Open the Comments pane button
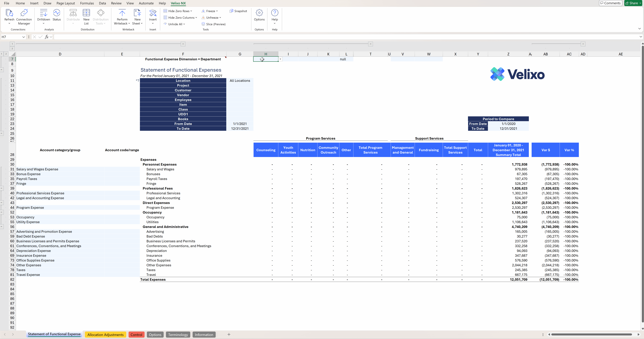The image size is (644, 339). pyautogui.click(x=611, y=3)
